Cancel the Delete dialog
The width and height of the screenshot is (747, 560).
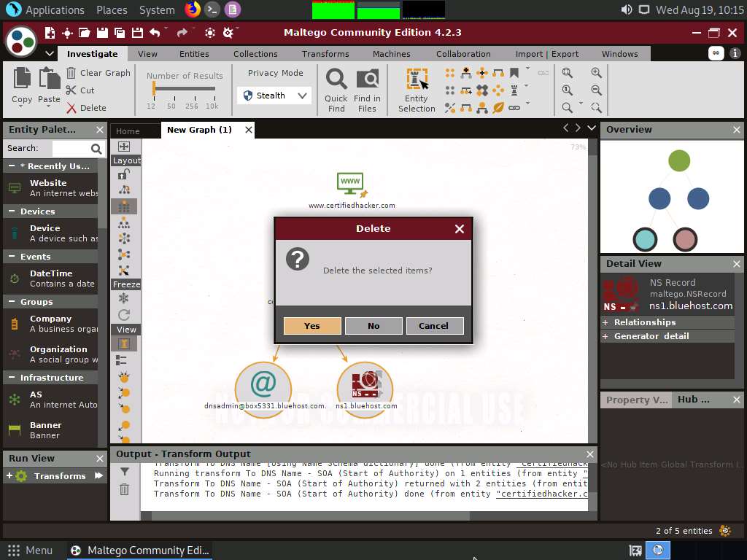tap(435, 326)
